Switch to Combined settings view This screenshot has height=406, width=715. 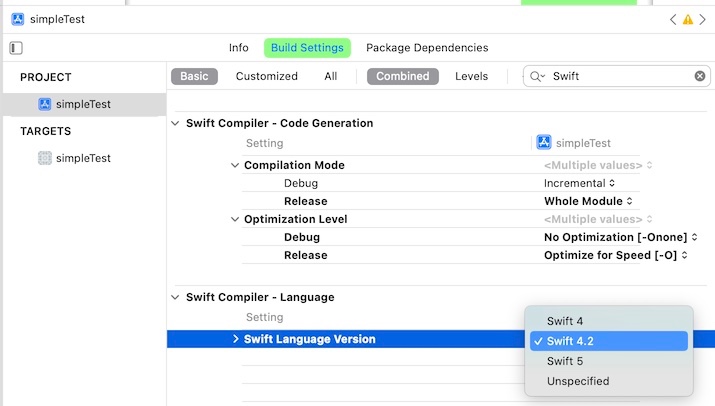[x=403, y=76]
